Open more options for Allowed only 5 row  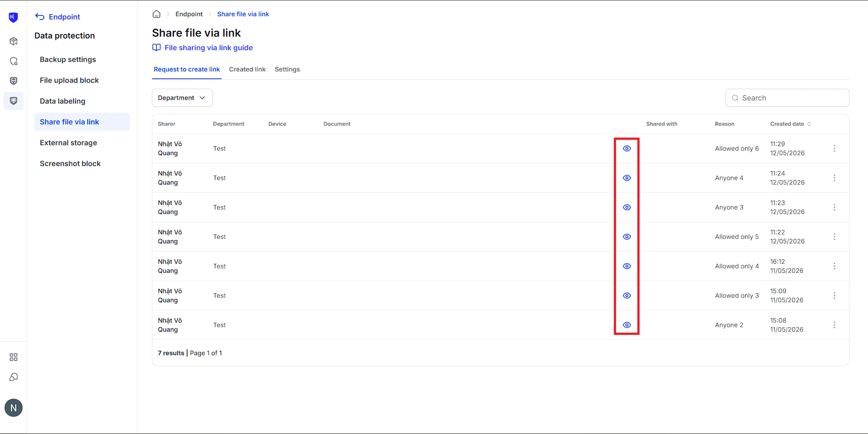coord(835,237)
